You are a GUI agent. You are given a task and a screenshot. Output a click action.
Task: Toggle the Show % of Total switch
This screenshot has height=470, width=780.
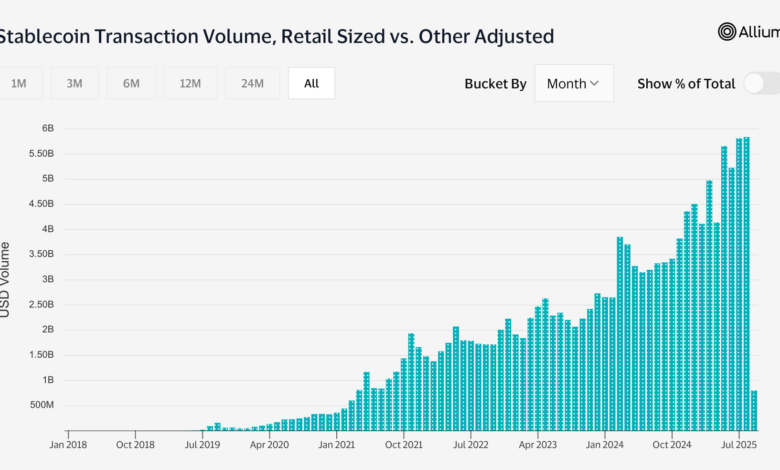click(760, 84)
